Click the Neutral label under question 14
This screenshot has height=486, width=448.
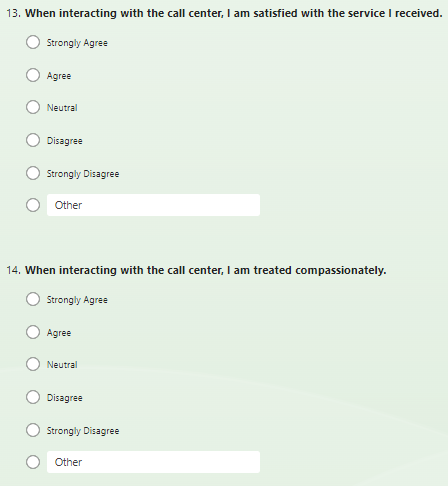coord(62,365)
